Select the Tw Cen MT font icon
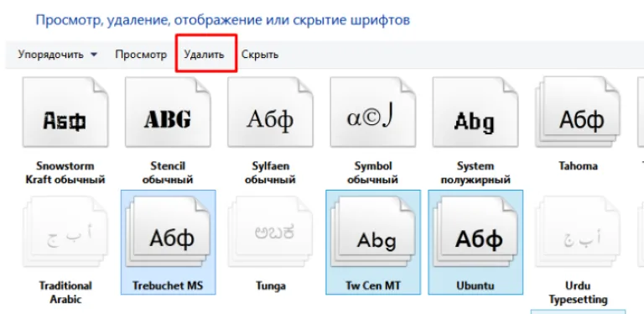Image resolution: width=644 pixels, height=314 pixels. click(373, 232)
